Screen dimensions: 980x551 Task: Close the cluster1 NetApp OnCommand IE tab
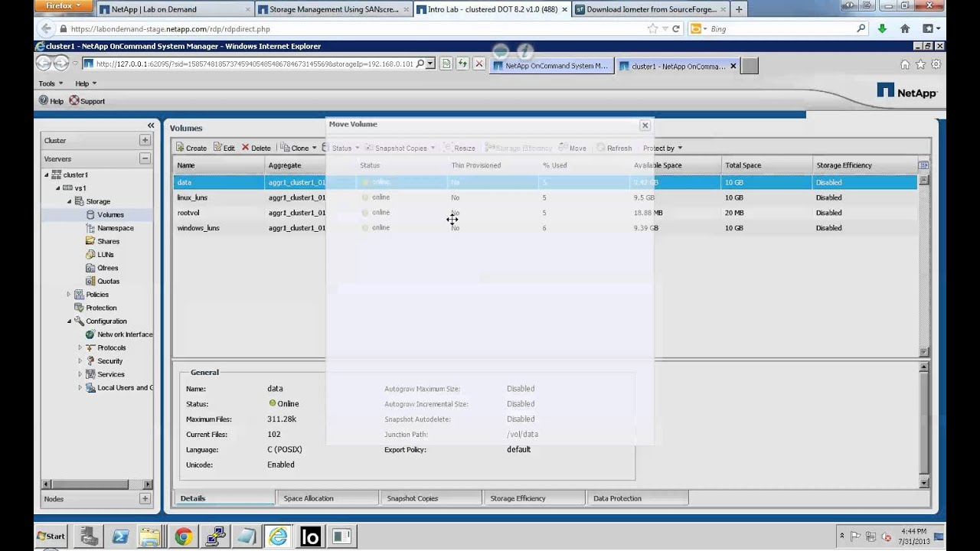(733, 66)
